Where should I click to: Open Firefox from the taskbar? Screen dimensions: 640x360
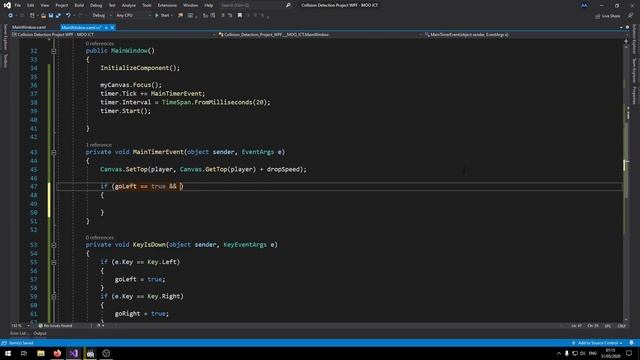pyautogui.click(x=57, y=353)
